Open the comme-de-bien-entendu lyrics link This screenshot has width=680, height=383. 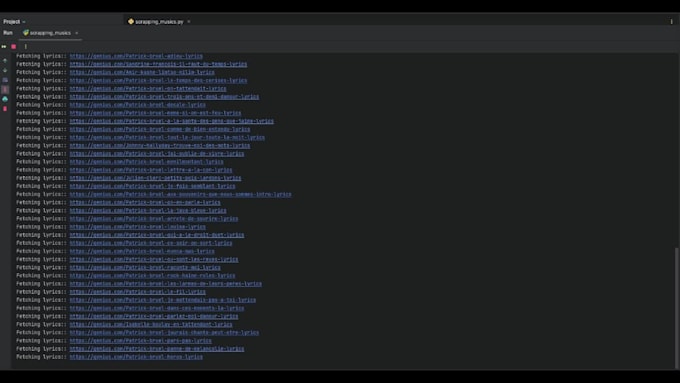pyautogui.click(x=160, y=129)
